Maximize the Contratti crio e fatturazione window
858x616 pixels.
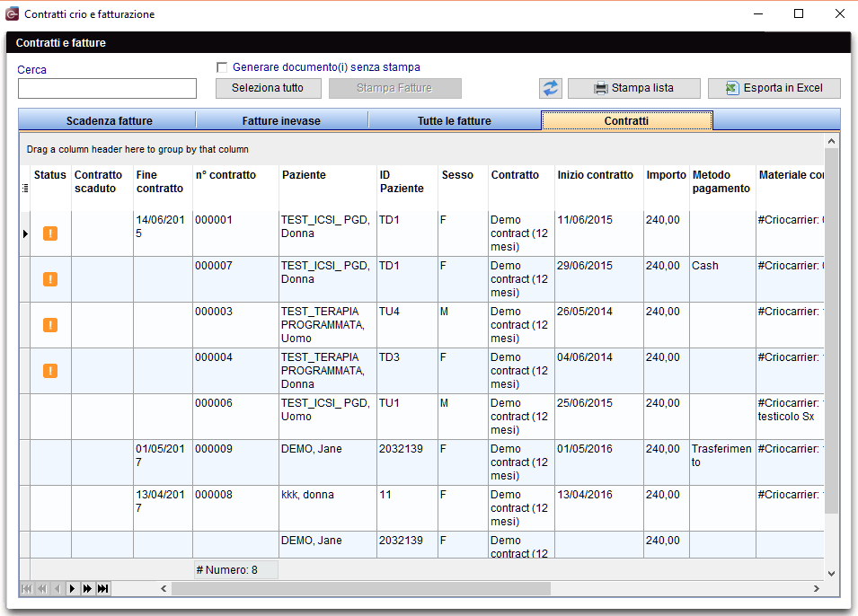point(799,13)
